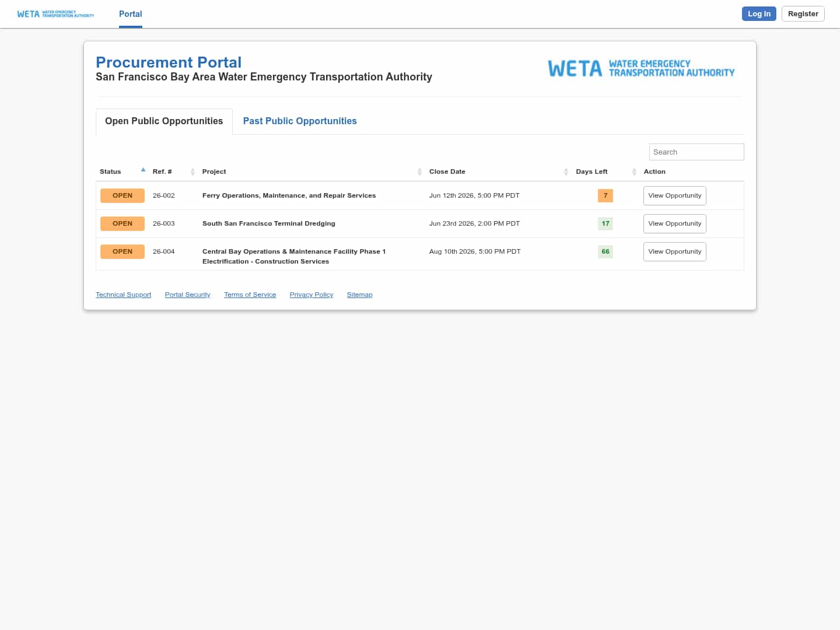Click the Register button
The width and height of the screenshot is (840, 630).
point(803,14)
